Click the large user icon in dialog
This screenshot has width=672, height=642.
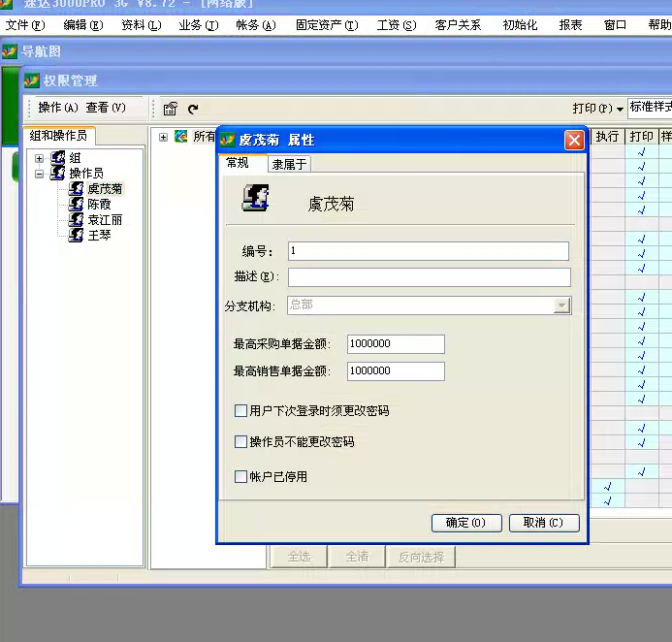pyautogui.click(x=256, y=199)
